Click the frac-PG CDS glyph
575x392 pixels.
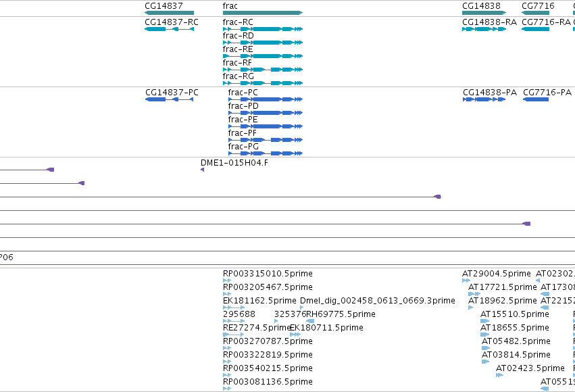pos(266,153)
